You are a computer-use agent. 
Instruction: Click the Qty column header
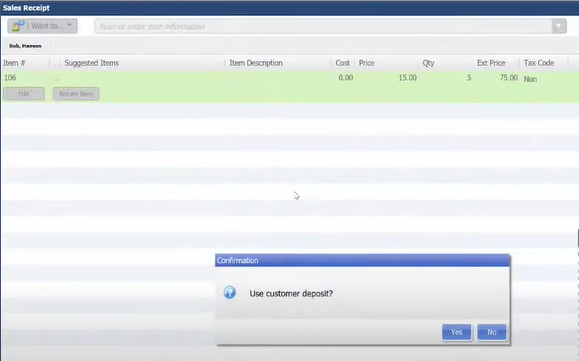pyautogui.click(x=428, y=63)
